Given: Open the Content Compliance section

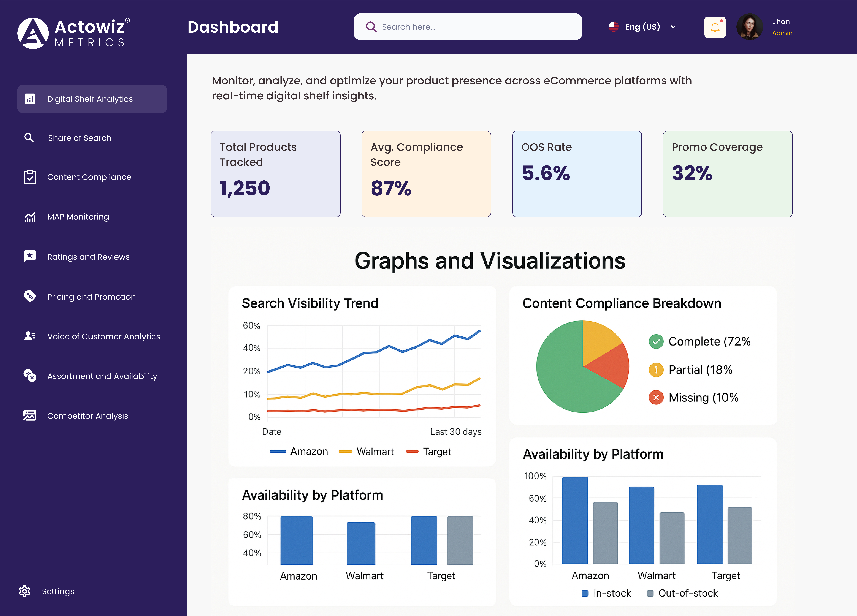Looking at the screenshot, I should [x=89, y=177].
